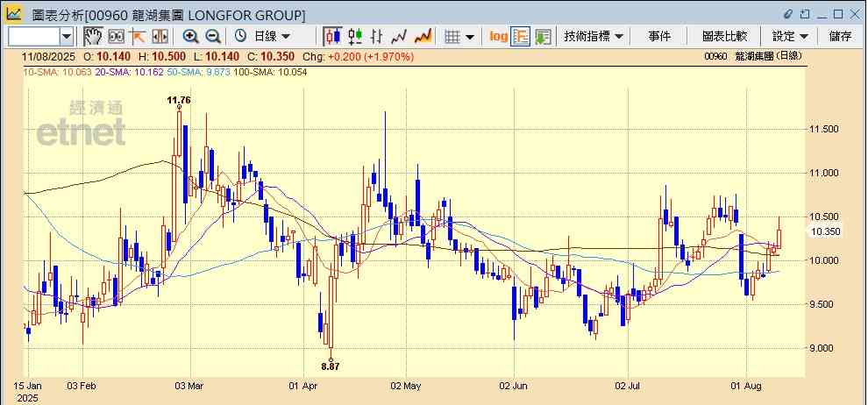
Task: Click the 01 Apr date axis label
Action: (302, 386)
